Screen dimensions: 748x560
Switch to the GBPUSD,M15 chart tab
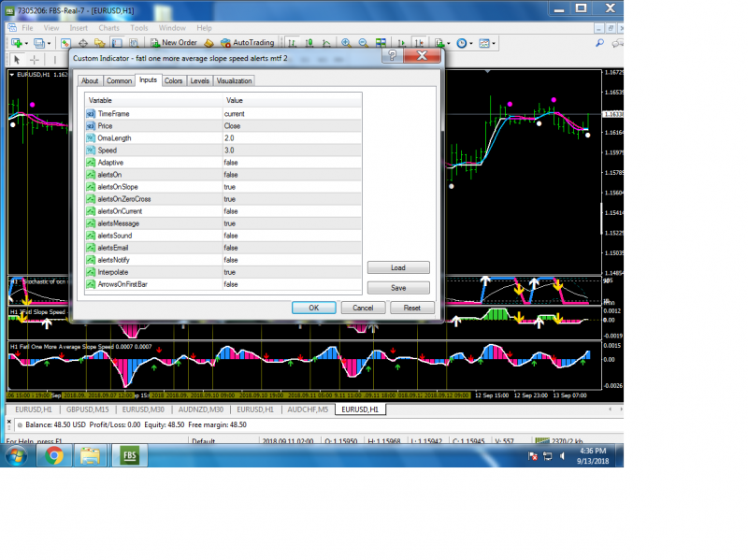pyautogui.click(x=87, y=409)
